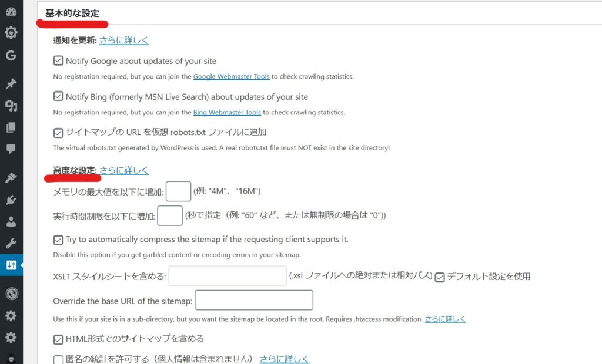Click the 通知を更新 label text

click(x=75, y=41)
